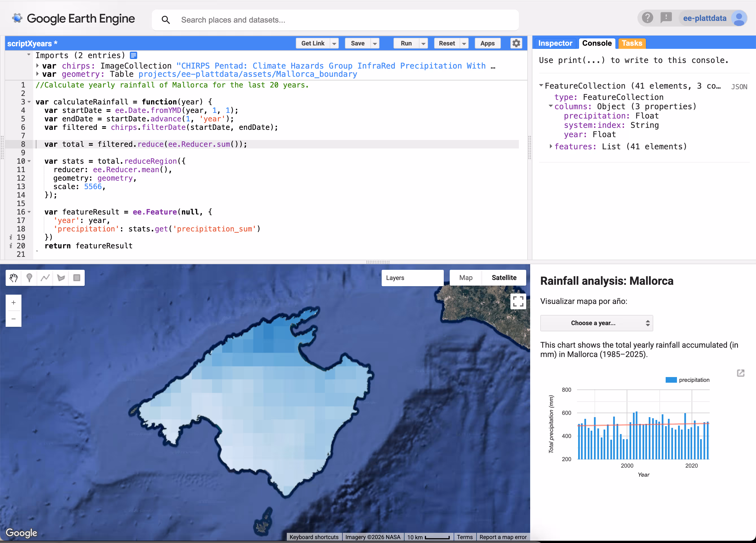Screen dimensions: 756x543
Task: Switch to the Console tab
Action: click(x=597, y=43)
